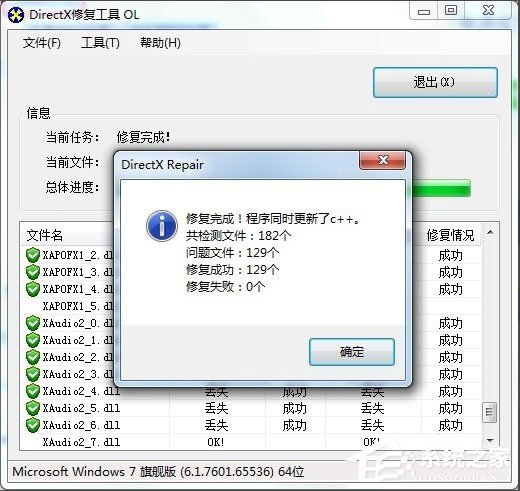Click the 修复失败：0个 line

pyautogui.click(x=226, y=287)
